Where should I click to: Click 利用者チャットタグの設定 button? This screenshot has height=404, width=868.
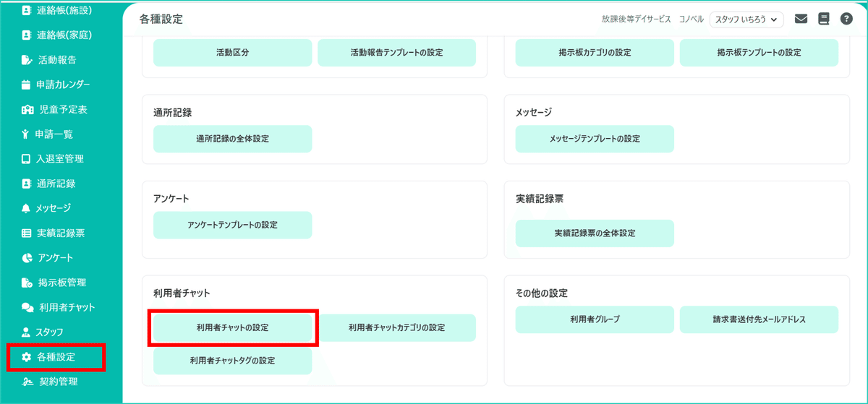[x=232, y=361]
